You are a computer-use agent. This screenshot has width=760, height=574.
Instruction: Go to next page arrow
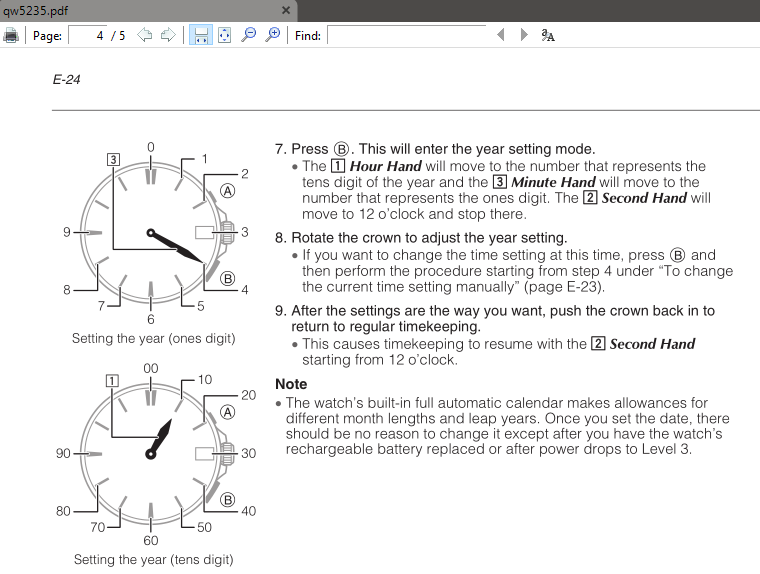pyautogui.click(x=168, y=35)
